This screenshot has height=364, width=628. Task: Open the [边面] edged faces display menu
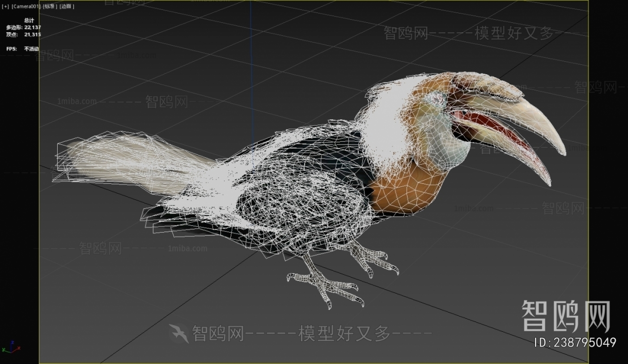67,6
